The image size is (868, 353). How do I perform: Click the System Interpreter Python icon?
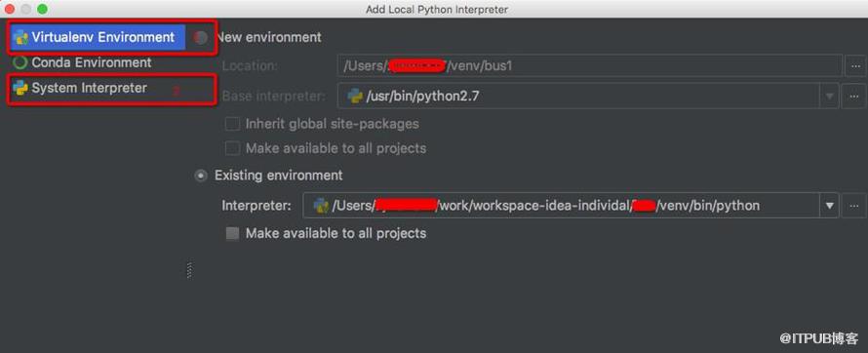(21, 88)
